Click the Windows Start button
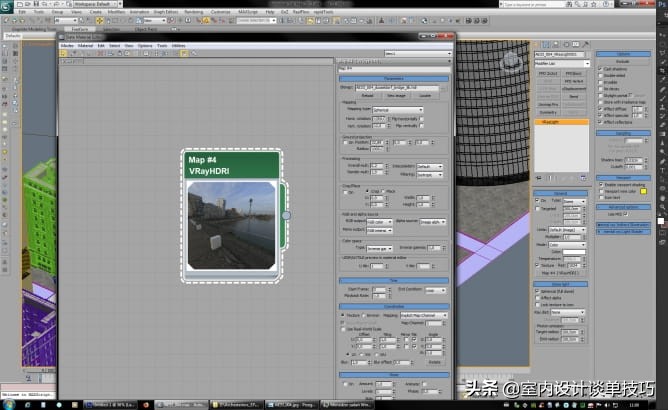 pyautogui.click(x=8, y=403)
